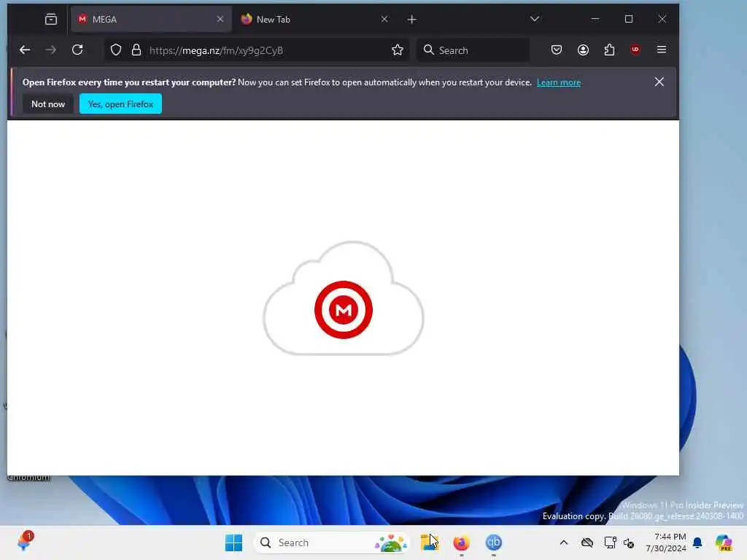Go forward one page
The height and width of the screenshot is (560, 747).
[51, 50]
